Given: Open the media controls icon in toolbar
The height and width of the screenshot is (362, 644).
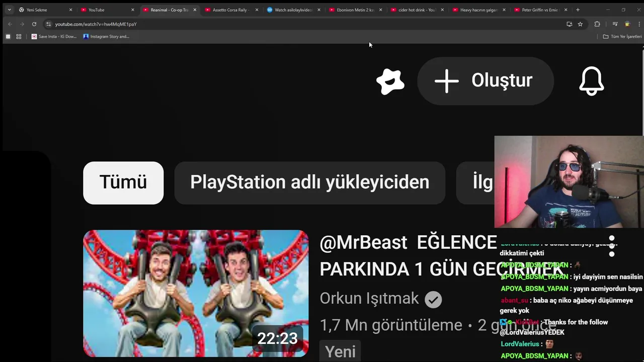Looking at the screenshot, I should (615, 24).
